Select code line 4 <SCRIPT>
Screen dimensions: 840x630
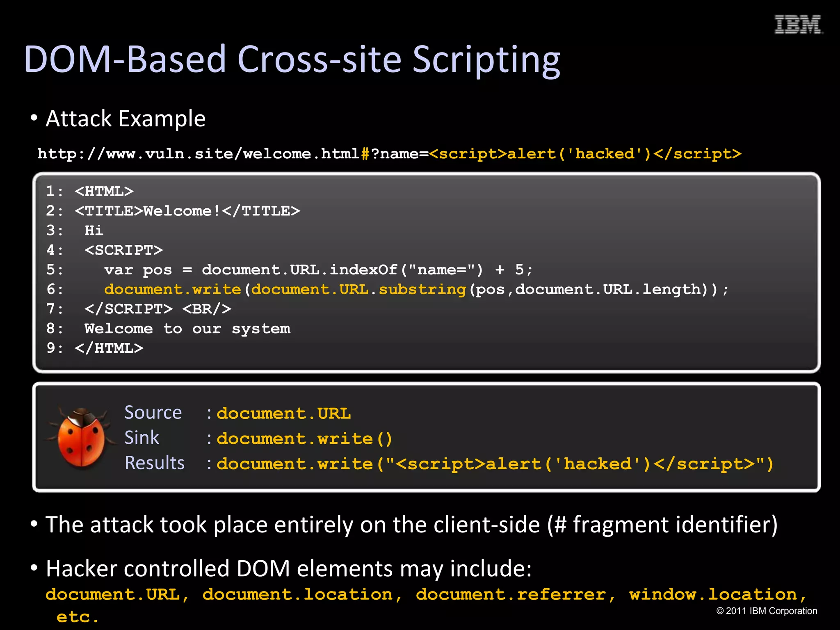click(x=105, y=250)
